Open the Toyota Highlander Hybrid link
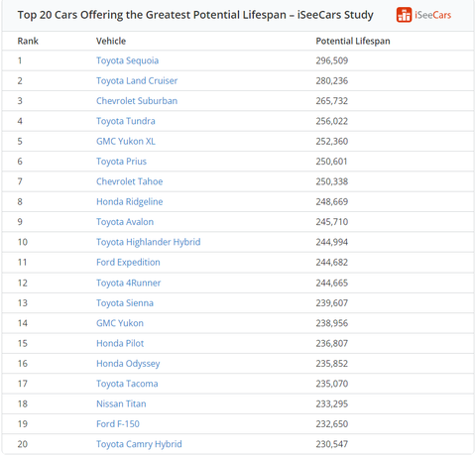This screenshot has width=476, height=456. click(149, 242)
